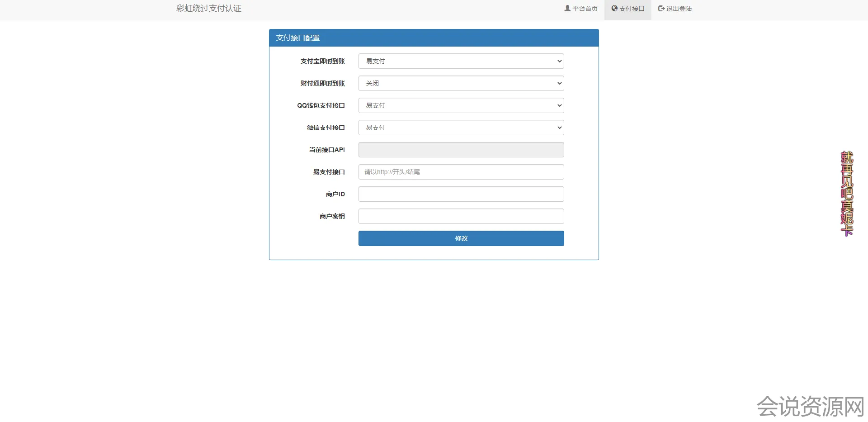This screenshot has height=422, width=868.
Task: Open the 支付宝即时到账 dropdown
Action: pos(461,61)
